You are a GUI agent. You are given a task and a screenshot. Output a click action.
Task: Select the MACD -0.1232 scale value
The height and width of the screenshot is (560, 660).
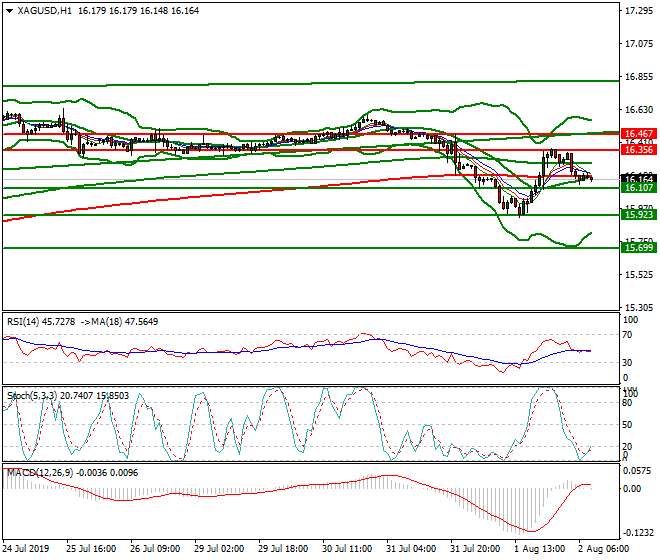(639, 533)
